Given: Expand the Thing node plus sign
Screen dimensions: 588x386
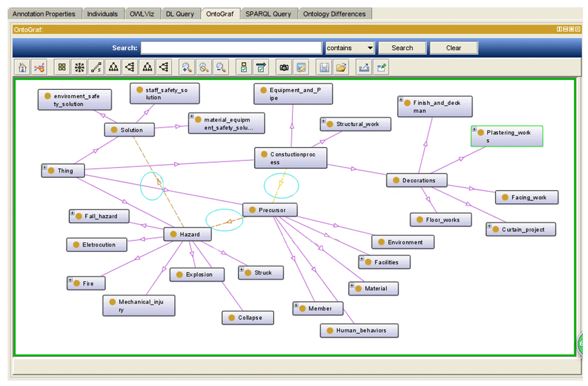Looking at the screenshot, I should click(x=44, y=167).
